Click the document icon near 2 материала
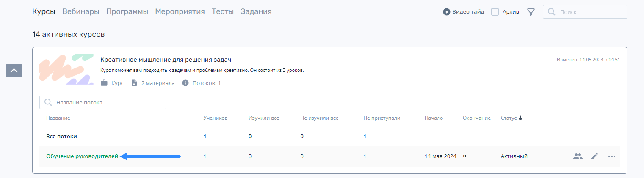This screenshot has width=644, height=178. (134, 83)
